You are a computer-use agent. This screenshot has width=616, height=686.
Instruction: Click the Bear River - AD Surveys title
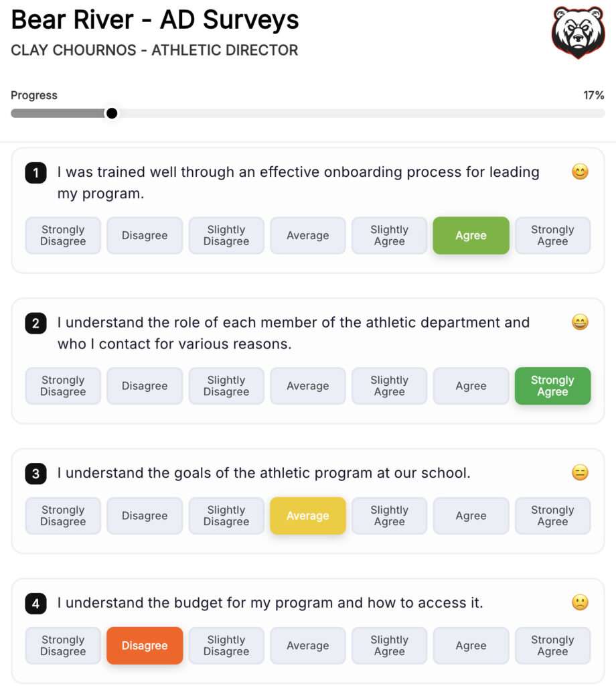(155, 19)
